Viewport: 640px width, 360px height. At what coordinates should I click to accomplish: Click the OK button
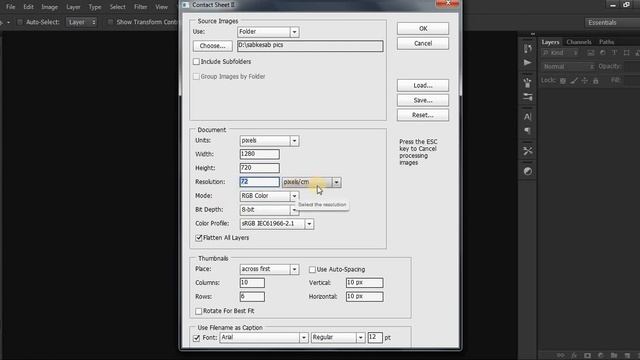tap(423, 29)
